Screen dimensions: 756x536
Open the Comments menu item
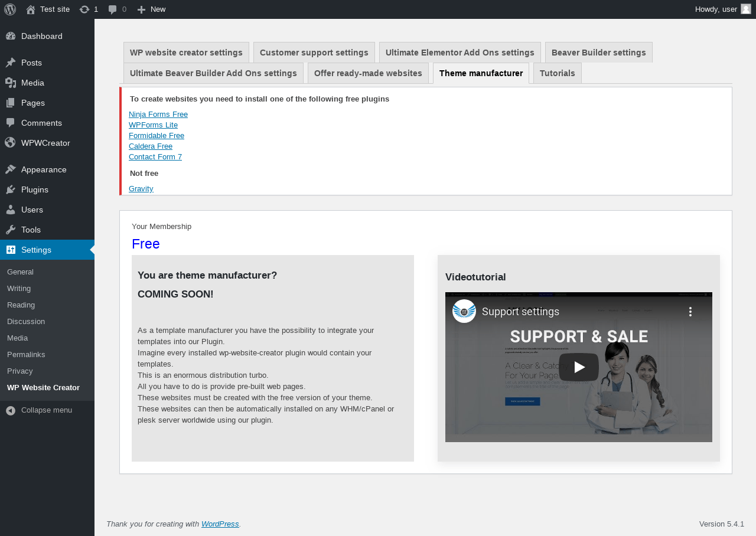[x=47, y=123]
